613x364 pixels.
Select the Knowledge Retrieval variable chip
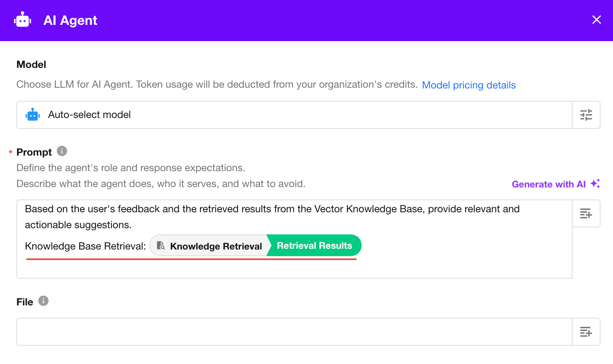tap(216, 246)
